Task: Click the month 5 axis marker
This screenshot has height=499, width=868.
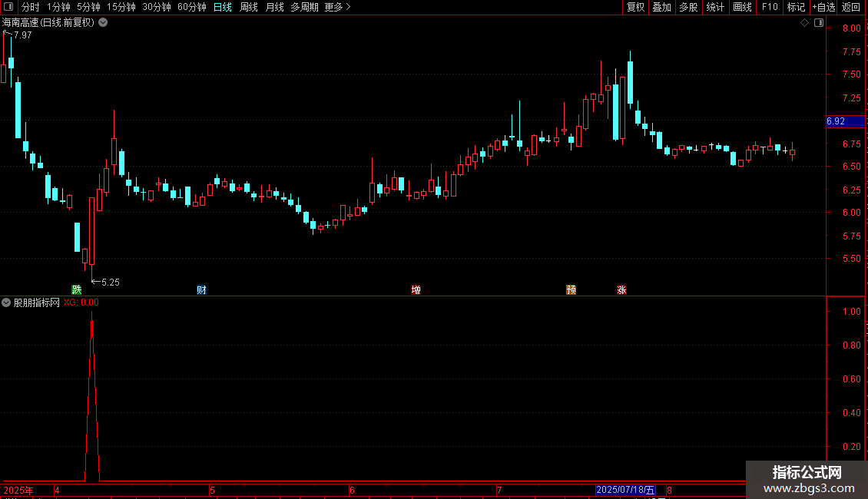Action: click(212, 490)
